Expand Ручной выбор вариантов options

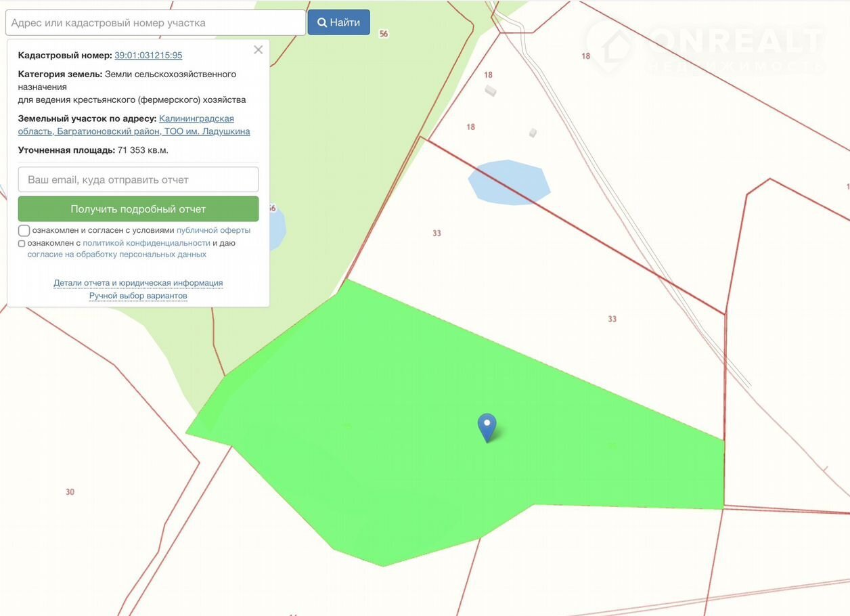(138, 296)
